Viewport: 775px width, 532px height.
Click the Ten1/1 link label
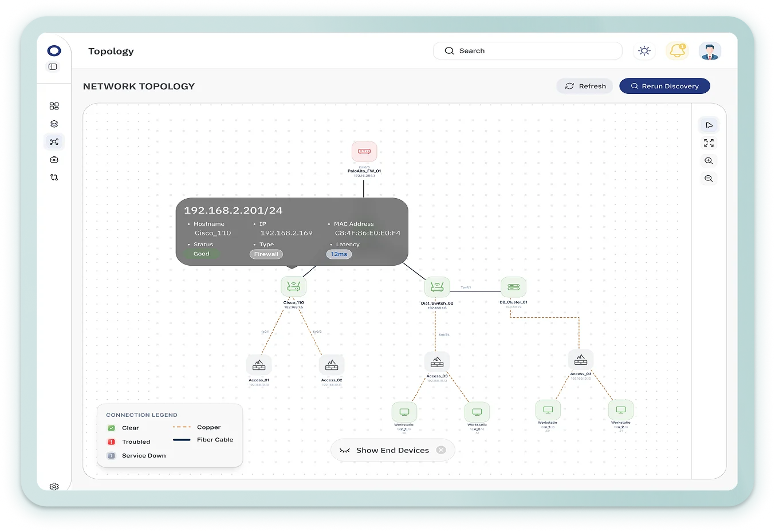click(x=466, y=287)
